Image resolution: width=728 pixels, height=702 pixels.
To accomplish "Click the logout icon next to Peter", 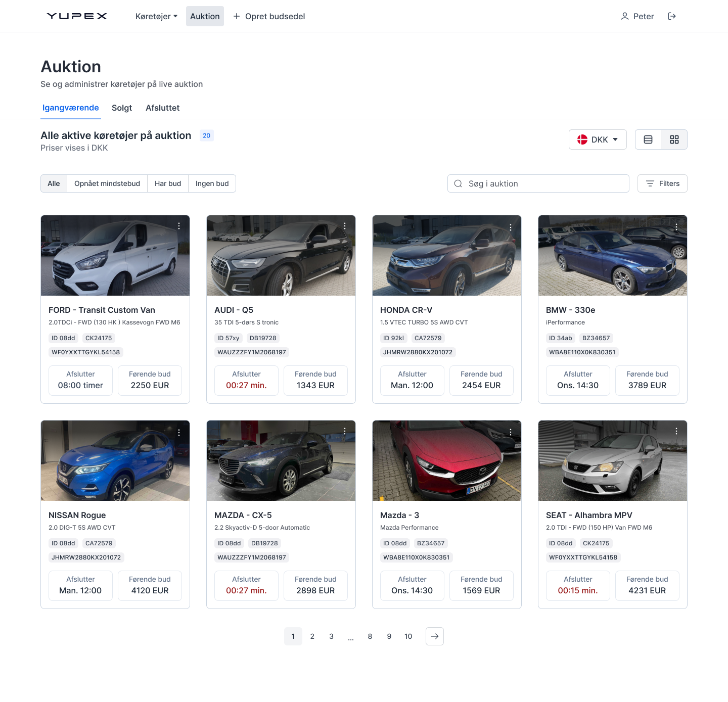I will pyautogui.click(x=671, y=16).
